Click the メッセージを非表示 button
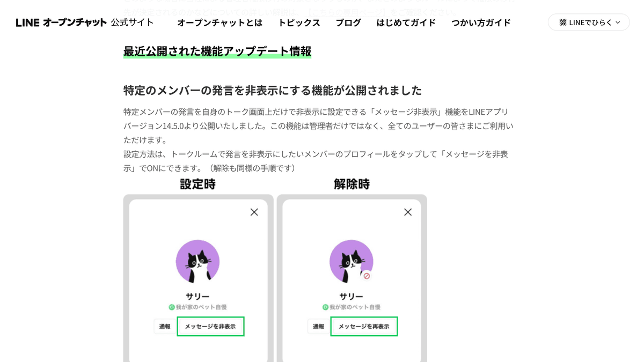 (210, 326)
